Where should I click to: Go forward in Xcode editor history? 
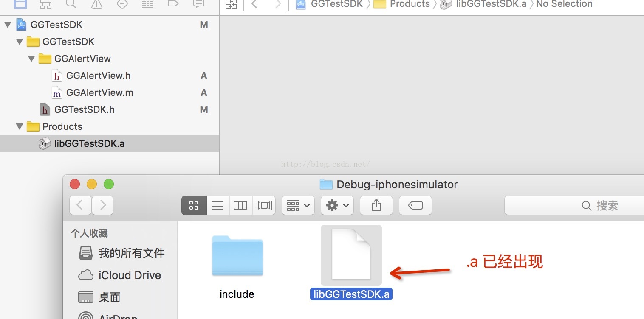[278, 4]
